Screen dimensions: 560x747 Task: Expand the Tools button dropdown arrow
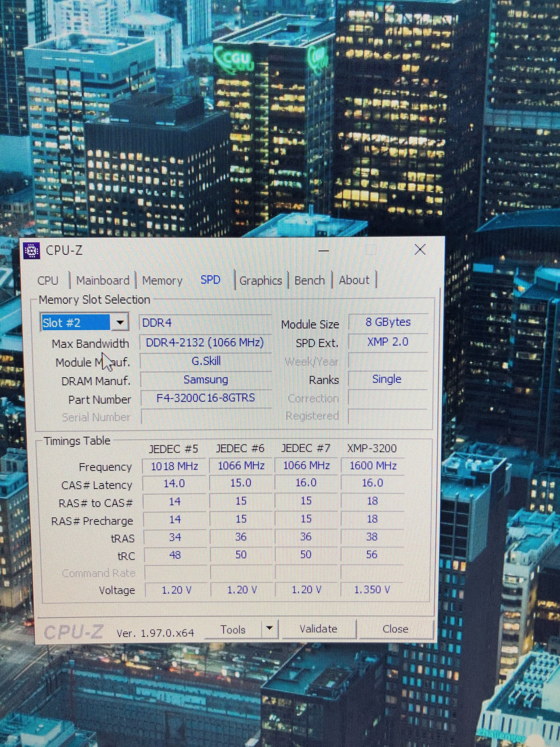coord(269,628)
